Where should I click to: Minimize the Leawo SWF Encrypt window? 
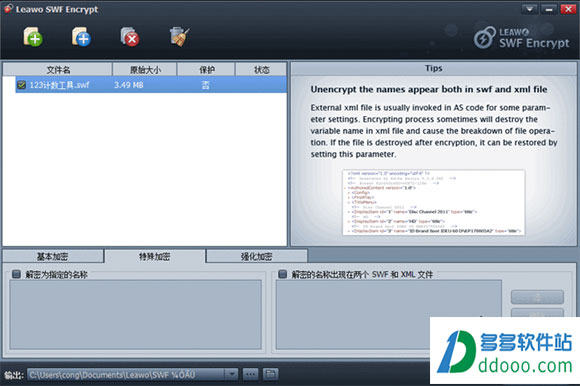(x=549, y=9)
